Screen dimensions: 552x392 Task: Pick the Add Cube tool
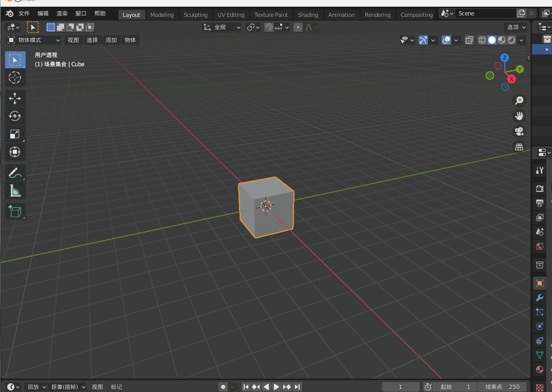pos(15,211)
